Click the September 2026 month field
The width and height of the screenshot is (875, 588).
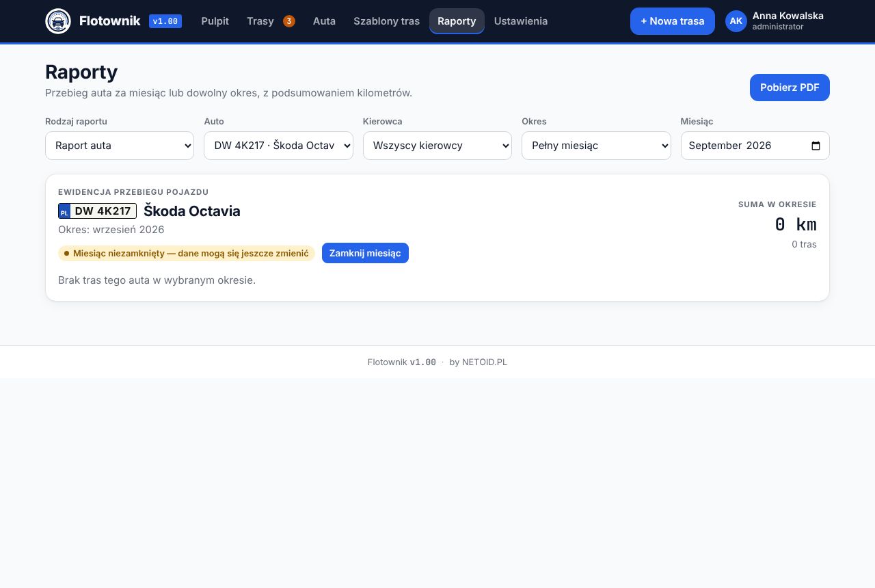click(x=755, y=146)
